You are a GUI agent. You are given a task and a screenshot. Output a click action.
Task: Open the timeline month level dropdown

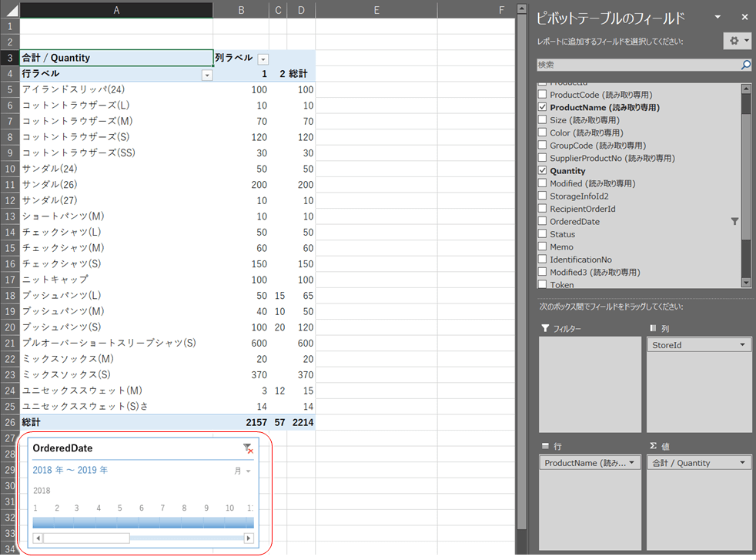[243, 471]
